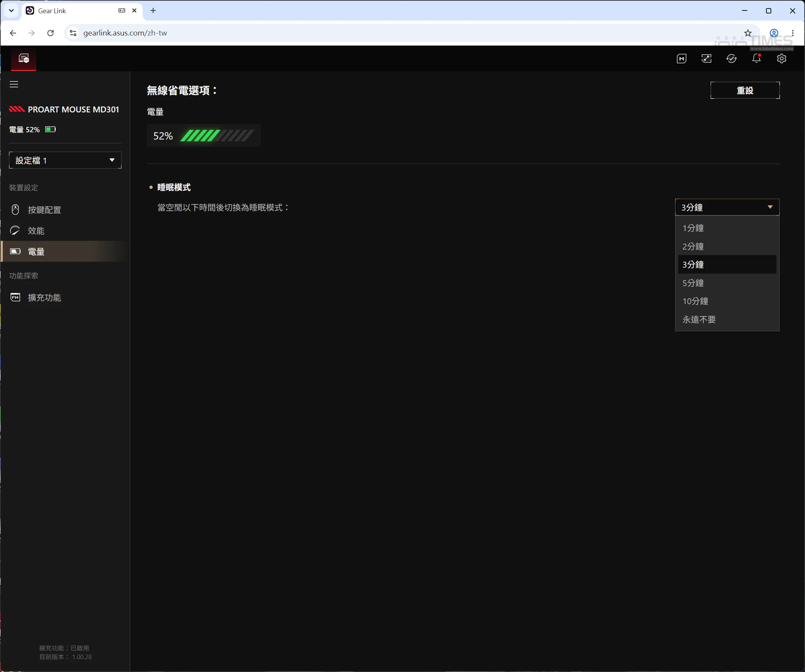Screen dimensions: 805x672
Task: Click the sidebar battery indicator next to 52%
Action: 50,129
